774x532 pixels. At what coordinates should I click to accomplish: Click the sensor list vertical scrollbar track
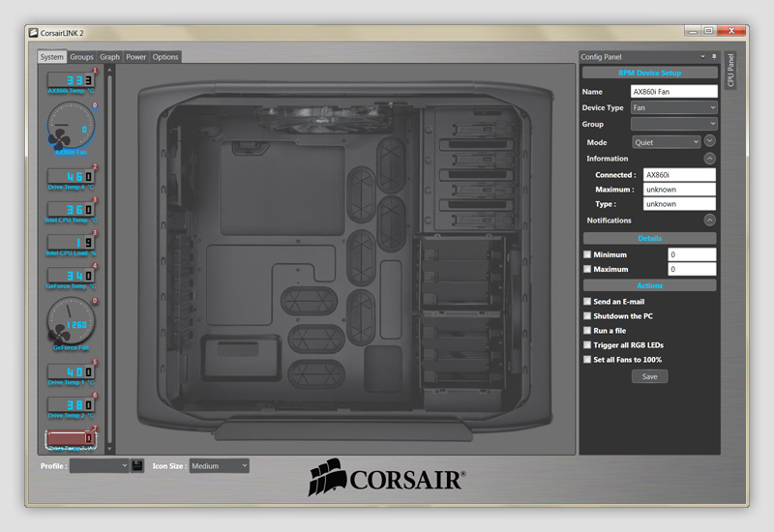pos(109,259)
